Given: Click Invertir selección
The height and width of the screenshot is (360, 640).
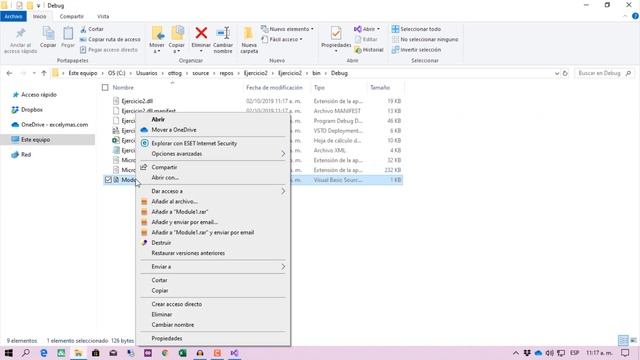Looking at the screenshot, I should click(416, 49).
